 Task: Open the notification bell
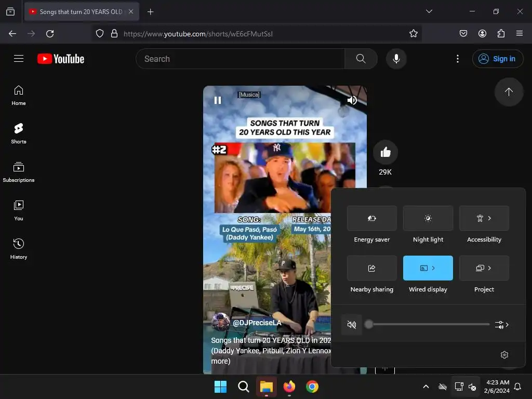pos(518,387)
